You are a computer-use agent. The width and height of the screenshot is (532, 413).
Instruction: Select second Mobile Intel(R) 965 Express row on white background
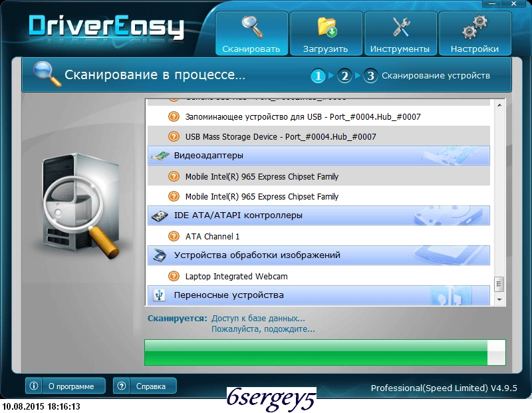coord(319,196)
